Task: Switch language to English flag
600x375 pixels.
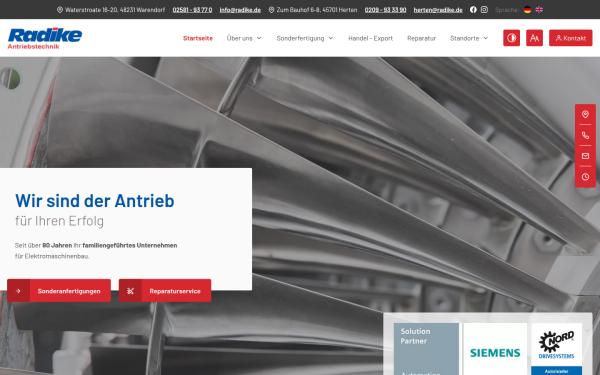Action: (539, 10)
